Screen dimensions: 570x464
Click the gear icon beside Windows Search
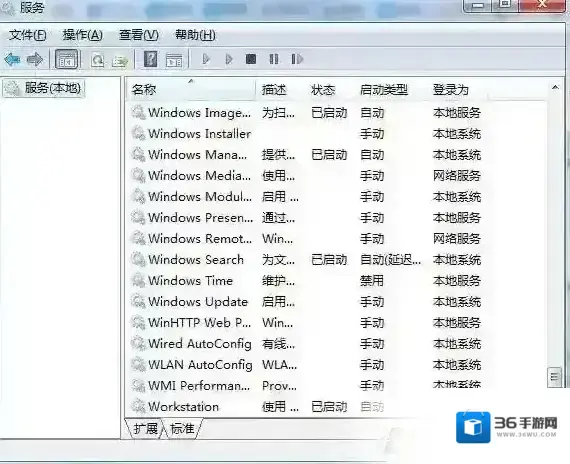point(138,260)
